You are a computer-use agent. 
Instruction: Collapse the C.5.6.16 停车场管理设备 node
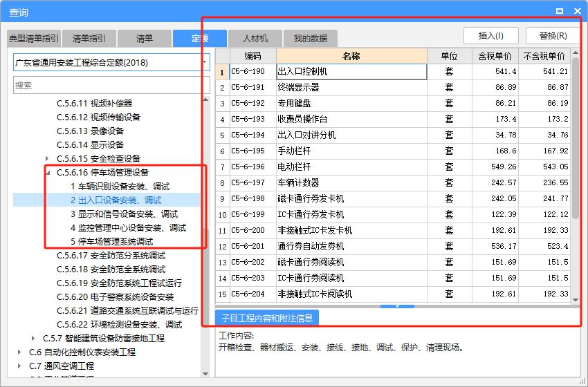[48, 173]
